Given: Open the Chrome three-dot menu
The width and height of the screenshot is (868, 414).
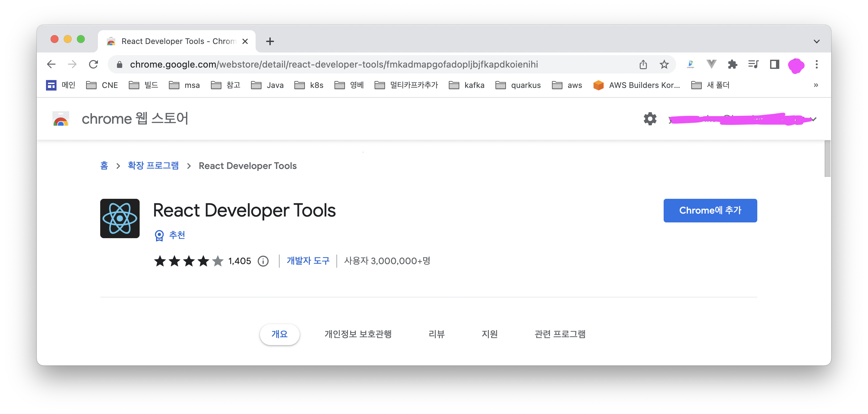Looking at the screenshot, I should point(816,64).
